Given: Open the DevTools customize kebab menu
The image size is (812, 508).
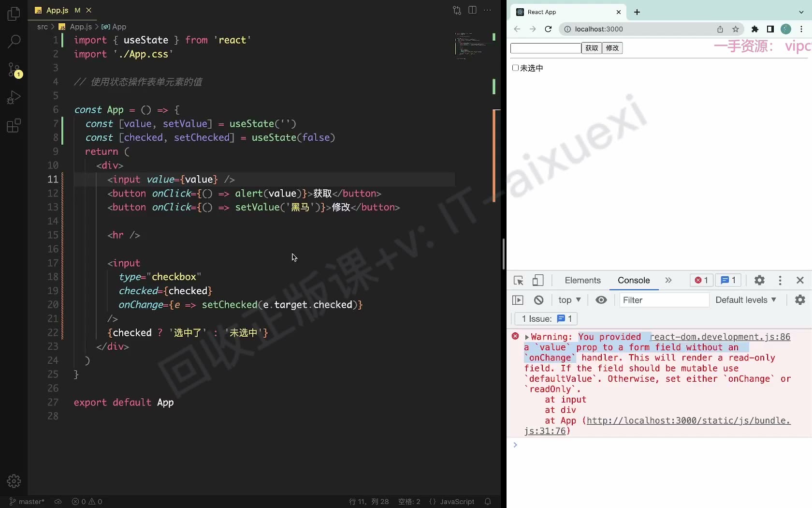Looking at the screenshot, I should [x=780, y=281].
